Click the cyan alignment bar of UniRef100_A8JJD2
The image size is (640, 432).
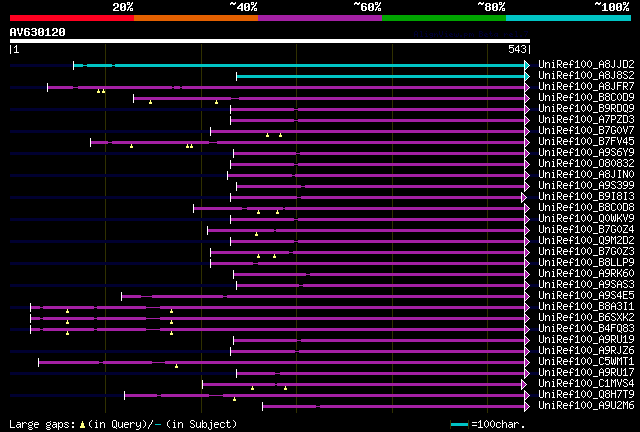click(x=299, y=65)
